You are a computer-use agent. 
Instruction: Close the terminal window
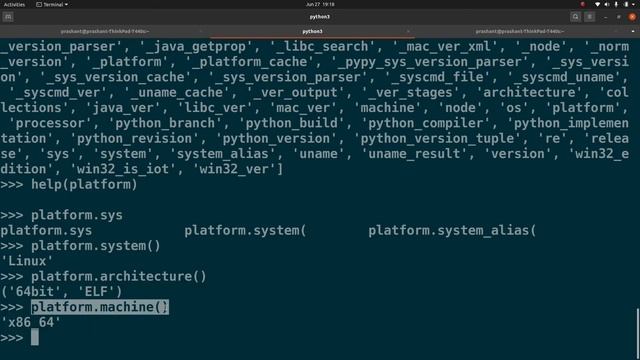[x=632, y=17]
